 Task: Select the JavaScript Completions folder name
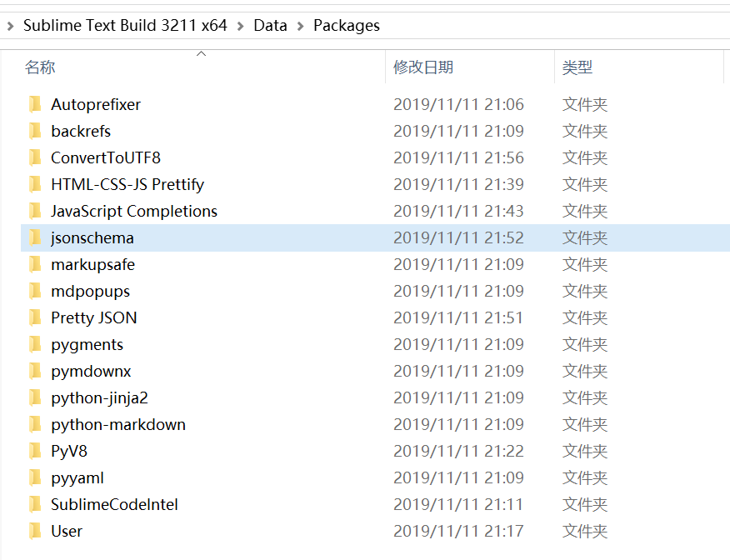click(134, 212)
